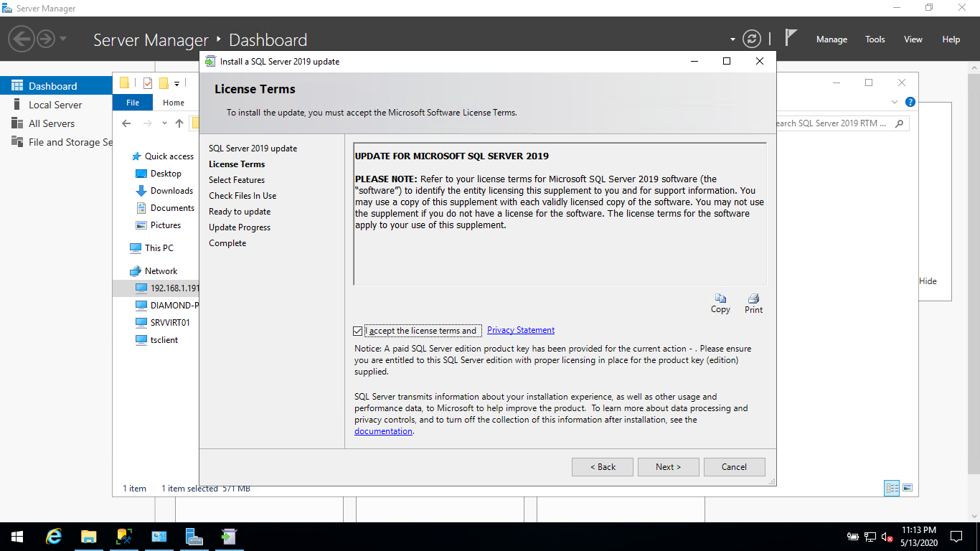Click the Server Manager back arrow
The width and height of the screenshot is (980, 551).
coord(22,39)
